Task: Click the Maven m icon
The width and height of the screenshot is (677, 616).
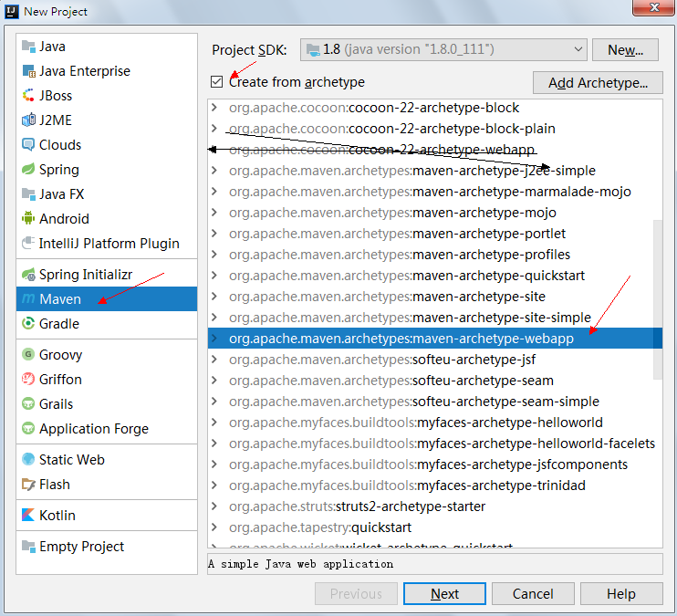Action: [x=28, y=299]
